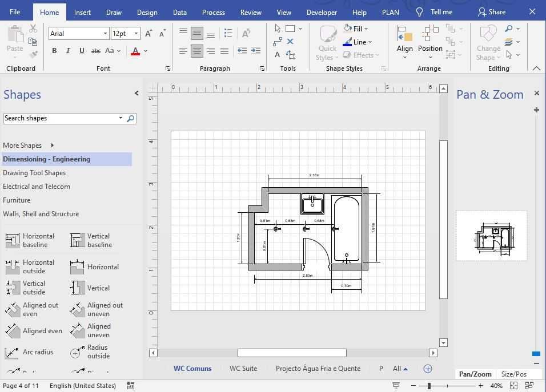Toggle align text middle
Viewport: 546px width, 392px height.
coord(197,34)
